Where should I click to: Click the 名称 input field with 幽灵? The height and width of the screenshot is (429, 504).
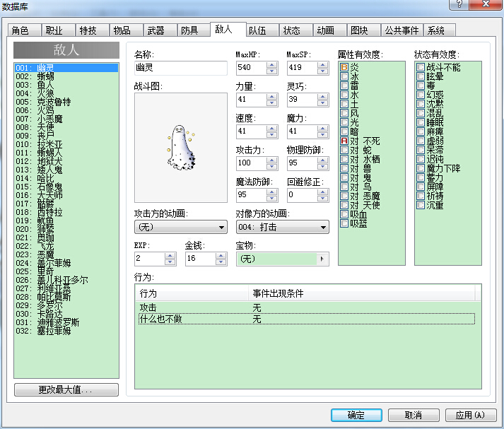click(181, 68)
